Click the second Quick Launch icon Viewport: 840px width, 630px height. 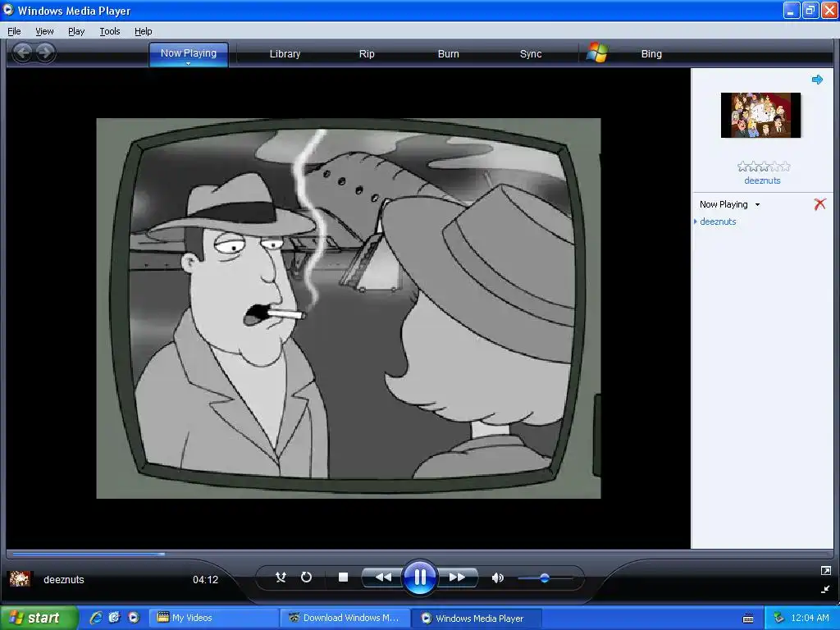tap(115, 618)
